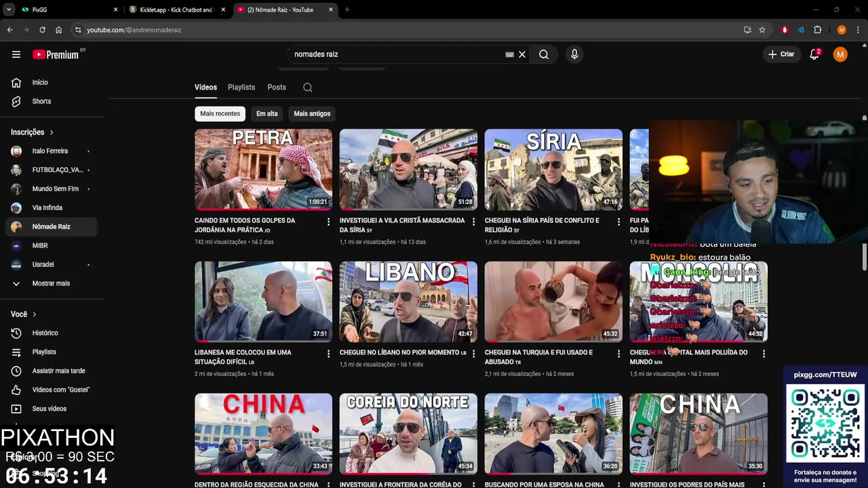Open the account avatar menu on YouTube
868x488 pixels.
(840, 54)
